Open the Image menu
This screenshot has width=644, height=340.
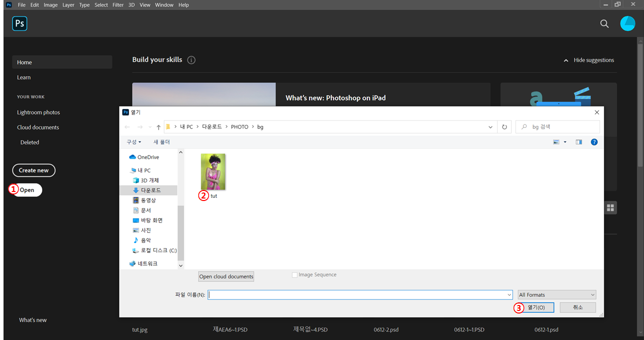51,4
